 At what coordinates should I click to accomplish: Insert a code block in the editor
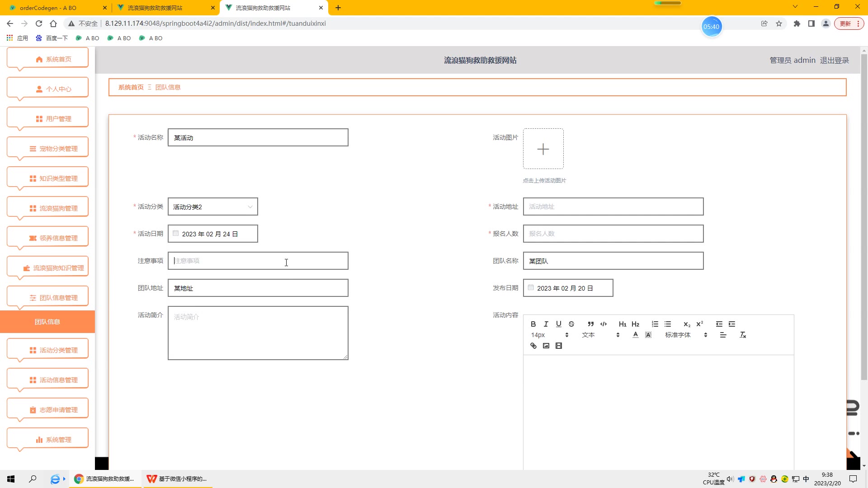(604, 324)
